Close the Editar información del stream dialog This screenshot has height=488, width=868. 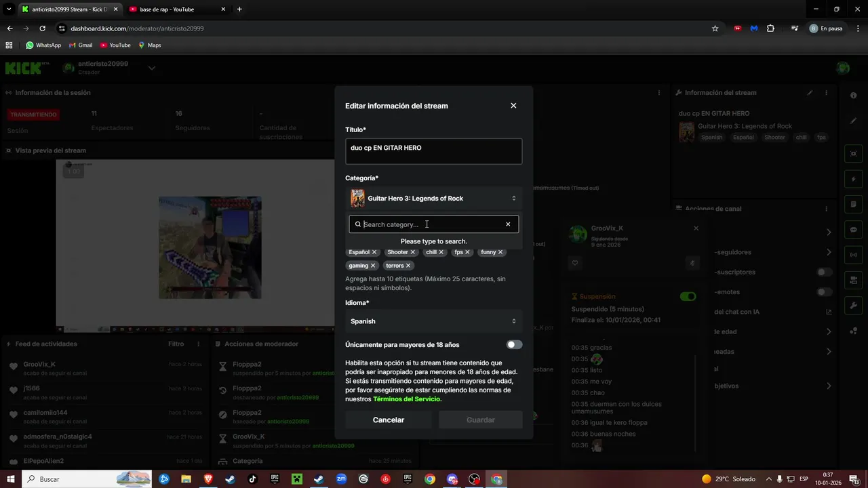(x=513, y=106)
